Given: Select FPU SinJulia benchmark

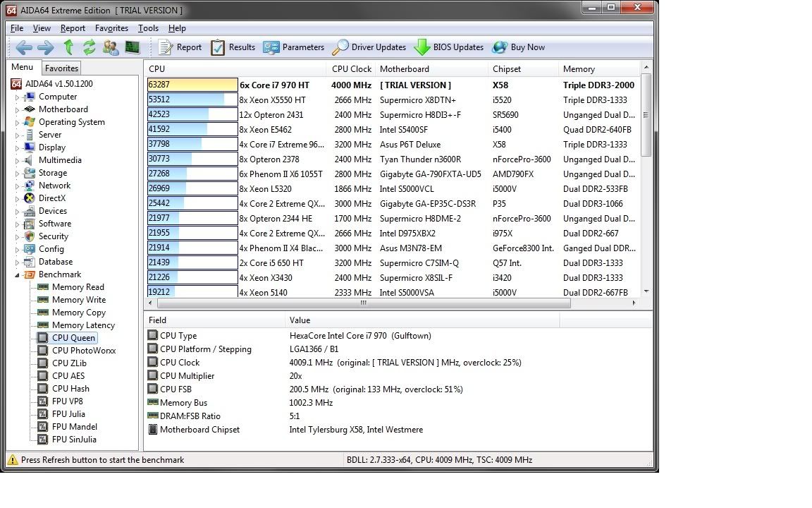Looking at the screenshot, I should 74,440.
